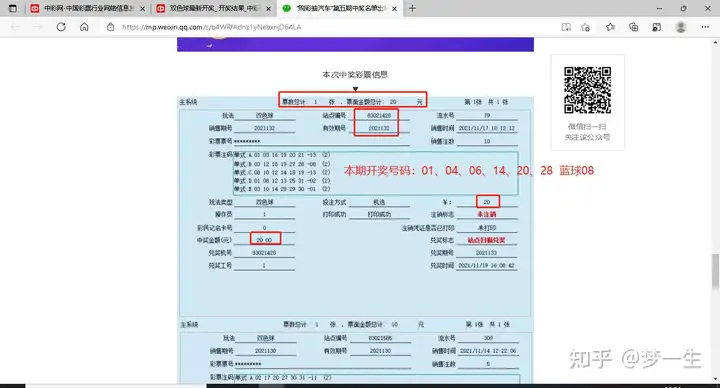Image resolution: width=720 pixels, height=388 pixels.
Task: Click the site lock icon in address bar
Action: 111,27
